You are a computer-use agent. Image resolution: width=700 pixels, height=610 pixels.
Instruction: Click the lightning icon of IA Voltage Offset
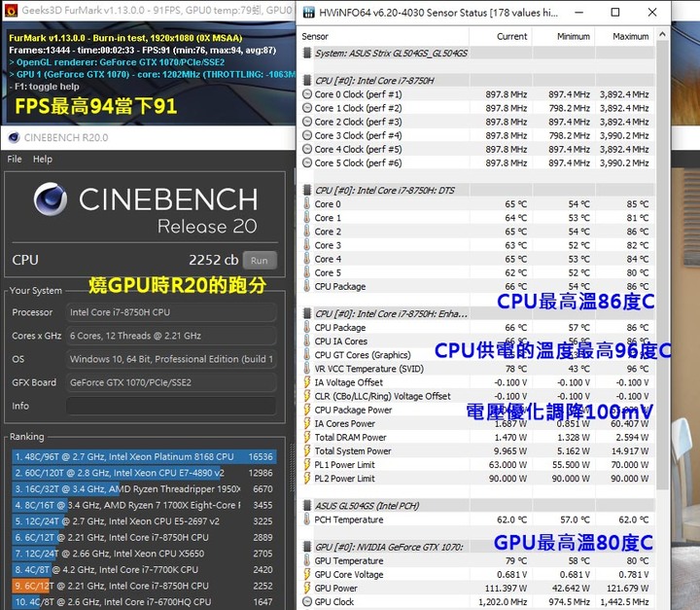[306, 382]
